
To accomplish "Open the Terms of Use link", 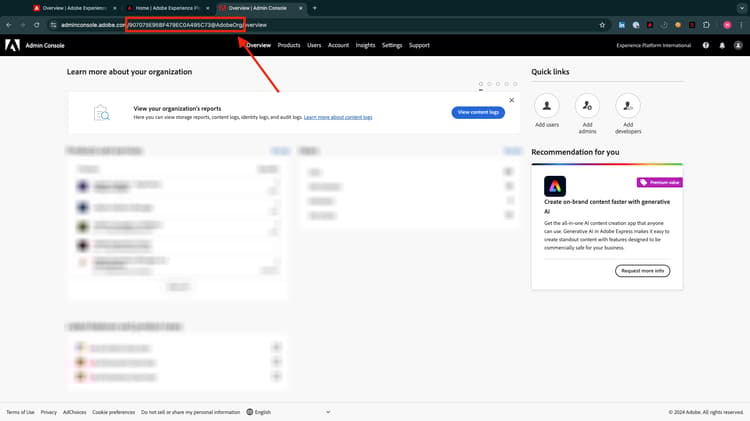I will [x=20, y=412].
